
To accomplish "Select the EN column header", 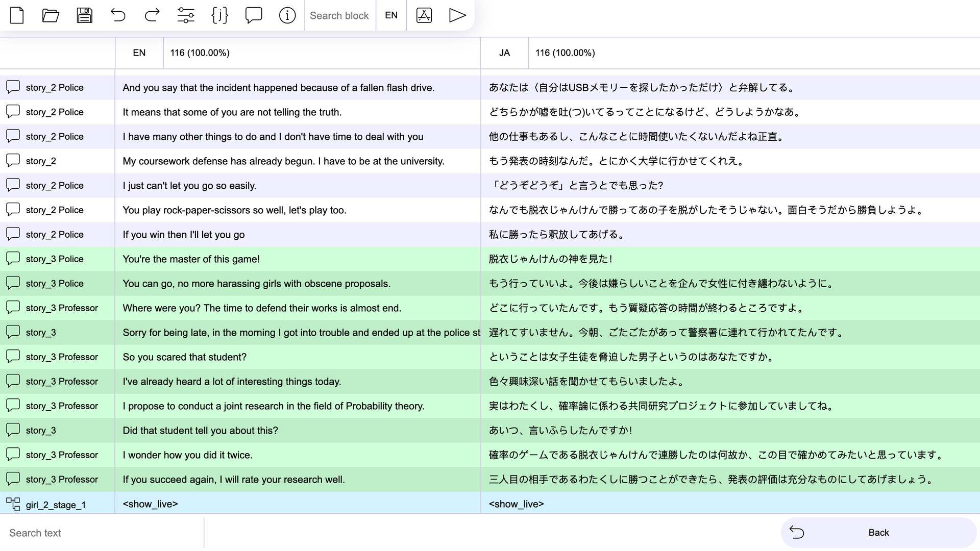I will tap(139, 53).
